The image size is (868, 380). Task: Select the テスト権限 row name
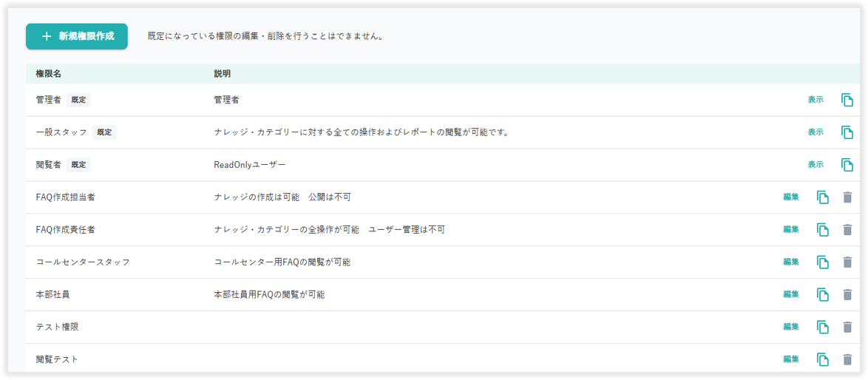tap(56, 327)
